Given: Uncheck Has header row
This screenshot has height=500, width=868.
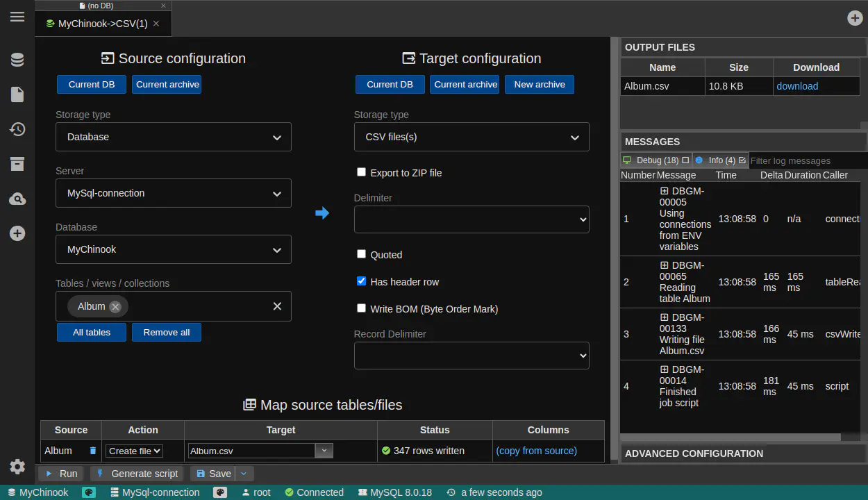Looking at the screenshot, I should click(361, 281).
